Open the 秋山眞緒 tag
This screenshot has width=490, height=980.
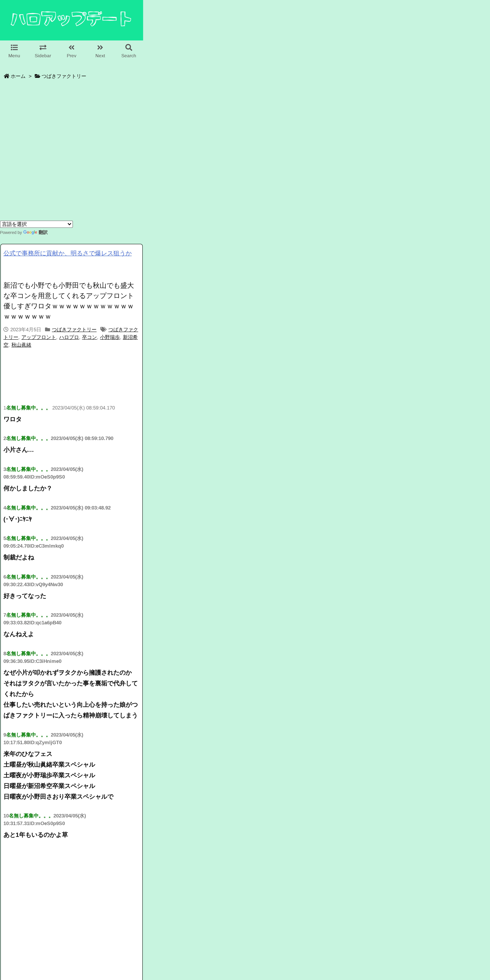(21, 345)
